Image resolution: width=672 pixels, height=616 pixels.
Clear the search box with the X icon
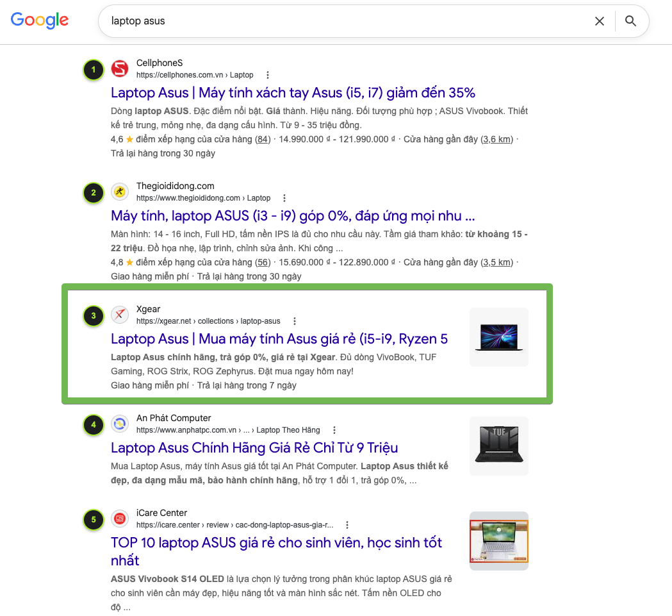point(600,21)
